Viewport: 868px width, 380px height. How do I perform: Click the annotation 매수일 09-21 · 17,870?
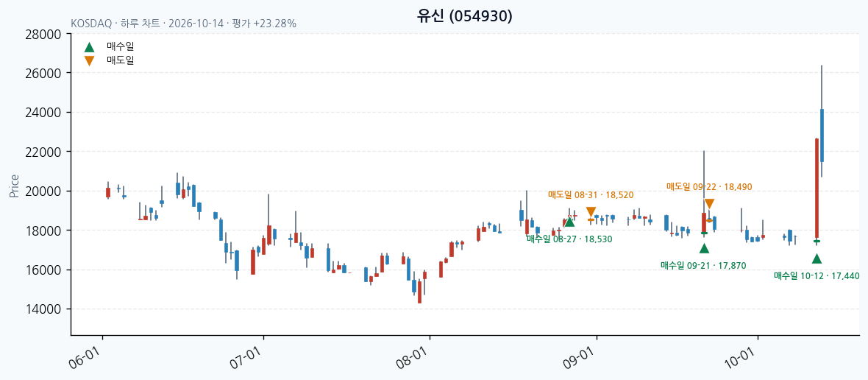pos(703,266)
